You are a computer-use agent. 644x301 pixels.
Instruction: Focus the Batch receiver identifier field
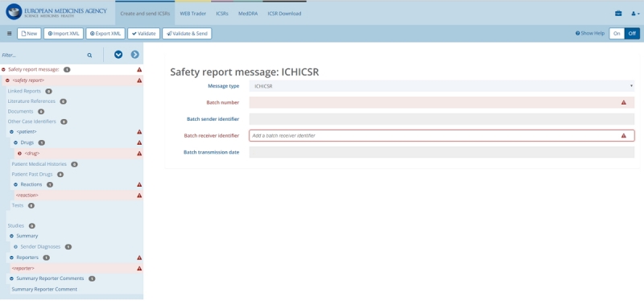click(441, 135)
